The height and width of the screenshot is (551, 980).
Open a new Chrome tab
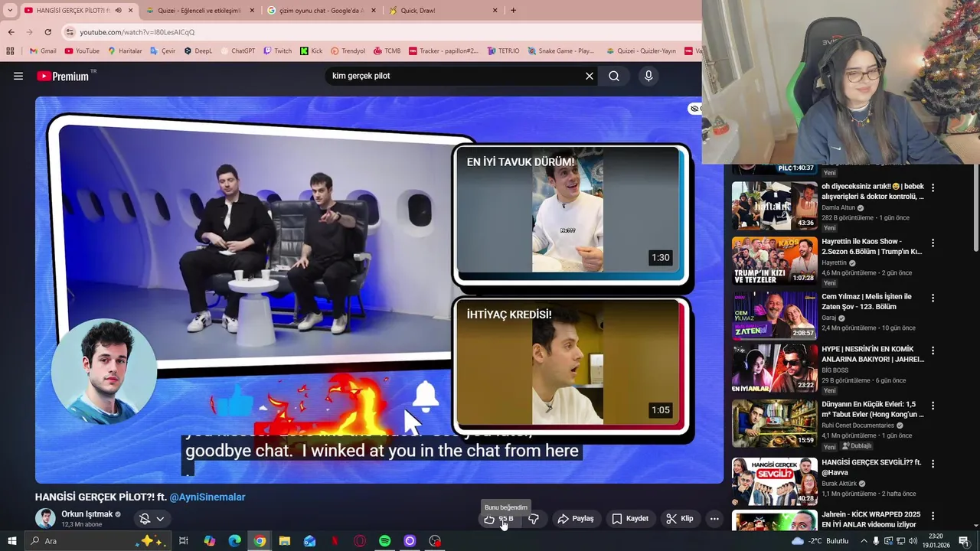[513, 10]
